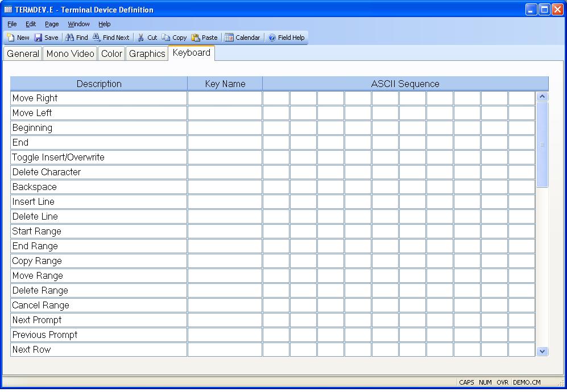The image size is (567, 392).
Task: Click the New document icon in the toolbar
Action: pyautogui.click(x=11, y=38)
